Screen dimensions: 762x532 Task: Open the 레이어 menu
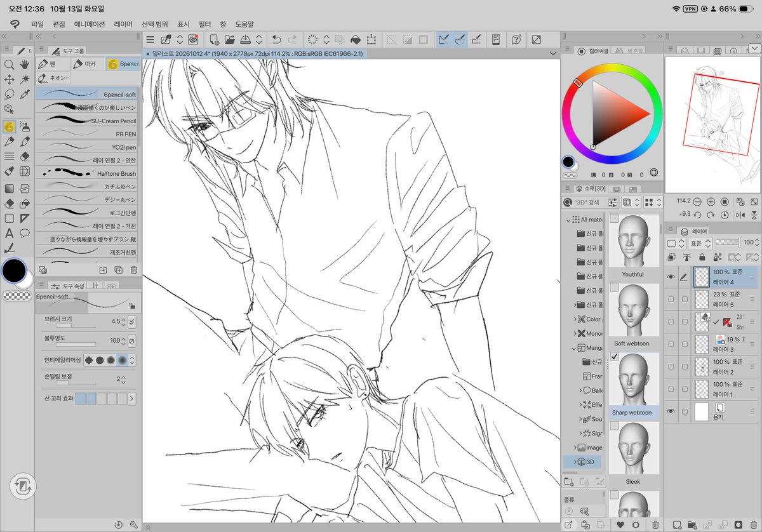[123, 24]
